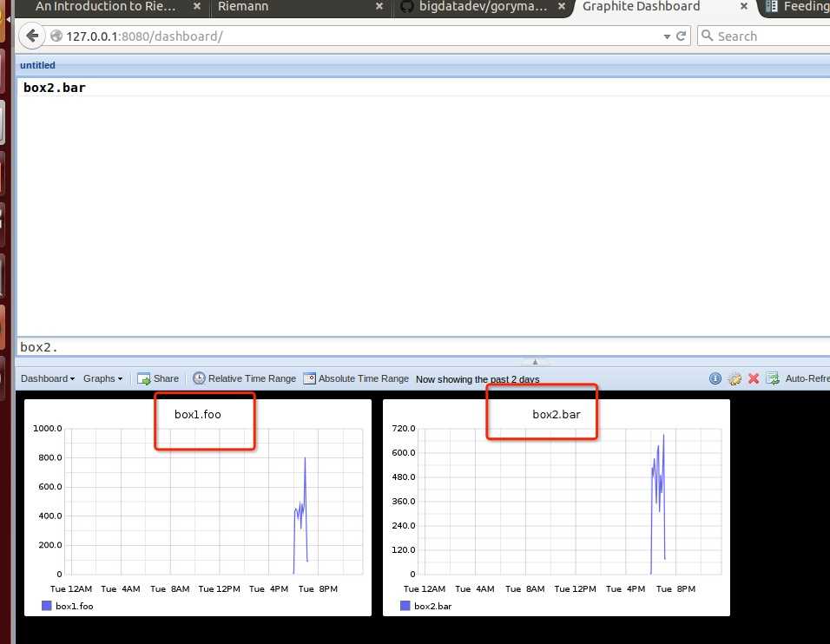The height and width of the screenshot is (644, 830).
Task: Close the Graphite Dashboard tab
Action: (744, 6)
